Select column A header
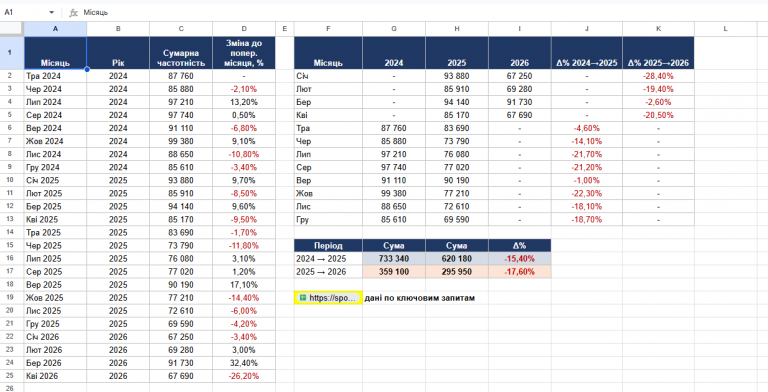The image size is (768, 392). (x=55, y=29)
